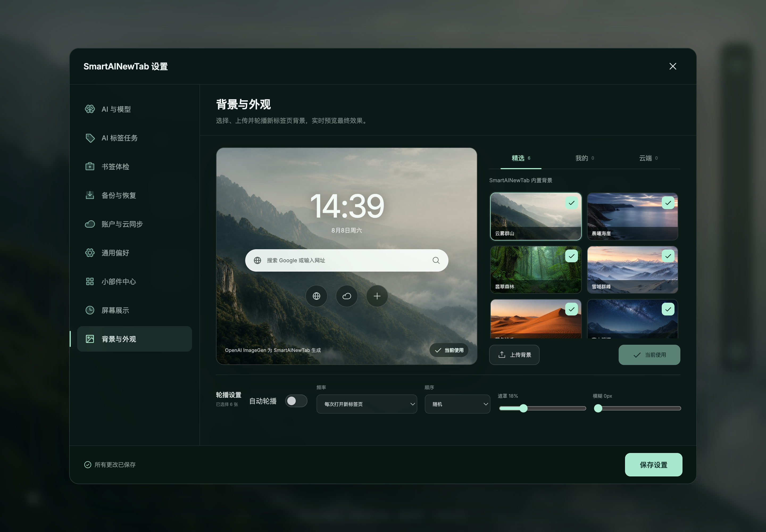
Task: Open AI 与模型 settings section
Action: coord(134,109)
